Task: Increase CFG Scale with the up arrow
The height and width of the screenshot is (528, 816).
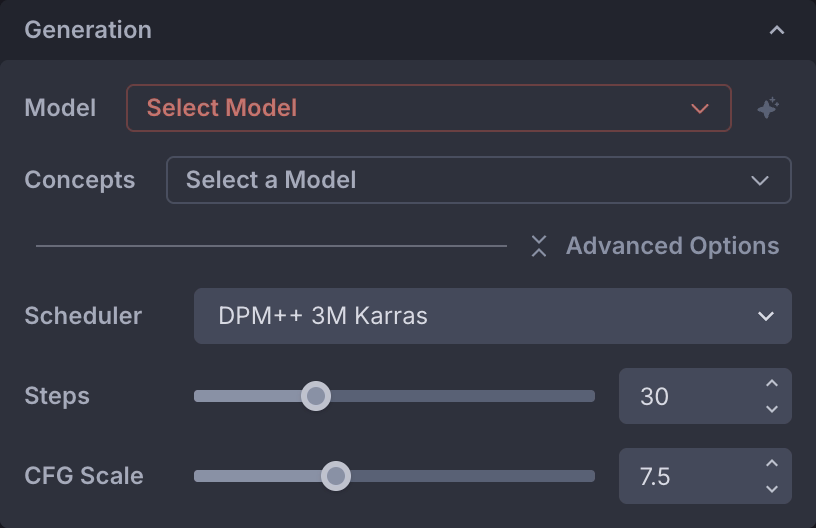Action: (771, 464)
